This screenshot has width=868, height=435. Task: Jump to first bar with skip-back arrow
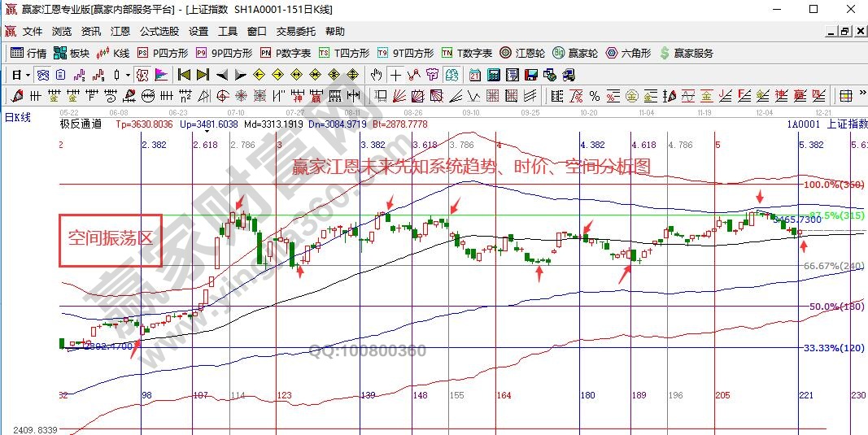(x=184, y=75)
